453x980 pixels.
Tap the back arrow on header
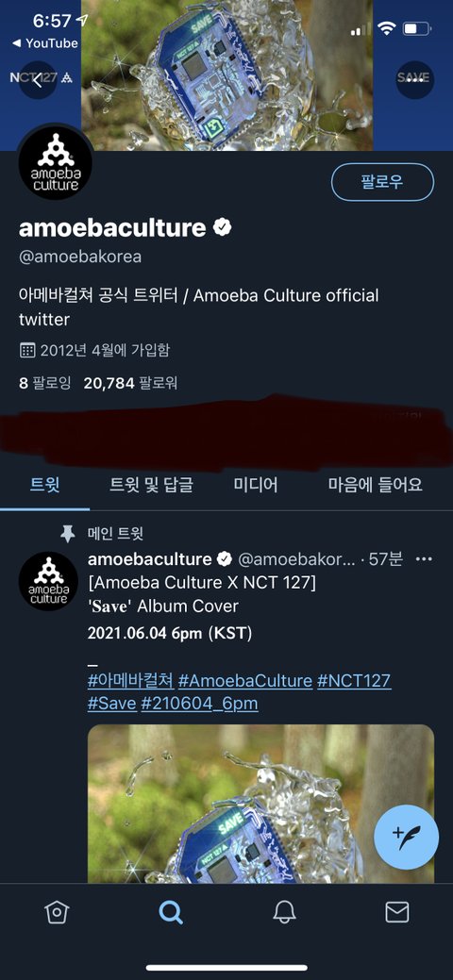38,80
